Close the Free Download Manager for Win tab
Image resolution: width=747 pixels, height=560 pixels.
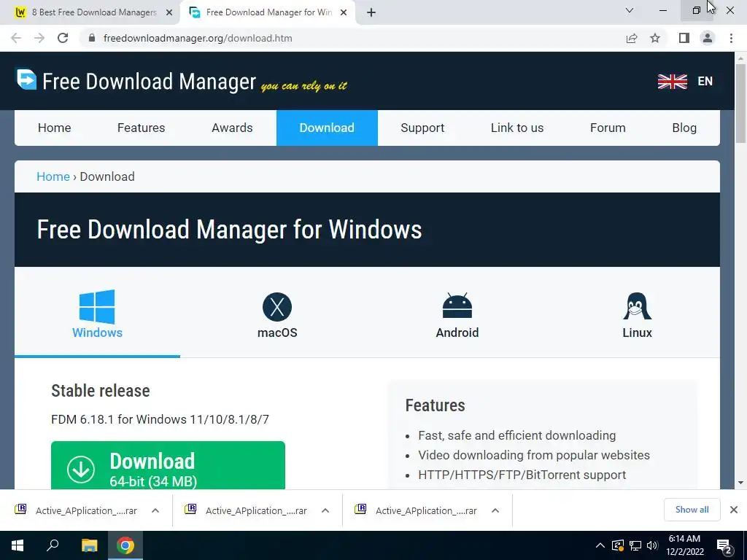click(x=344, y=12)
